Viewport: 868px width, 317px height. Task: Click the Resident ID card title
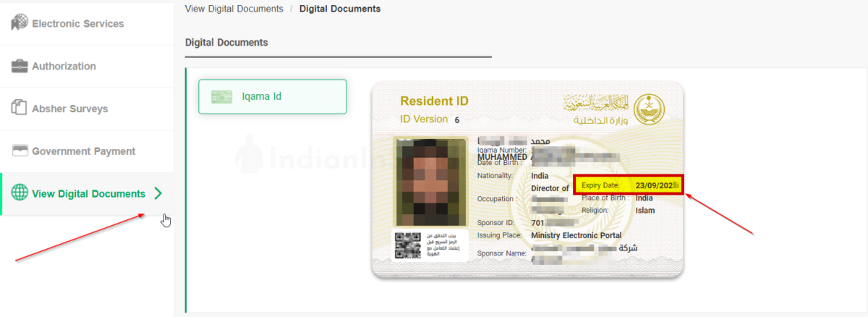434,101
